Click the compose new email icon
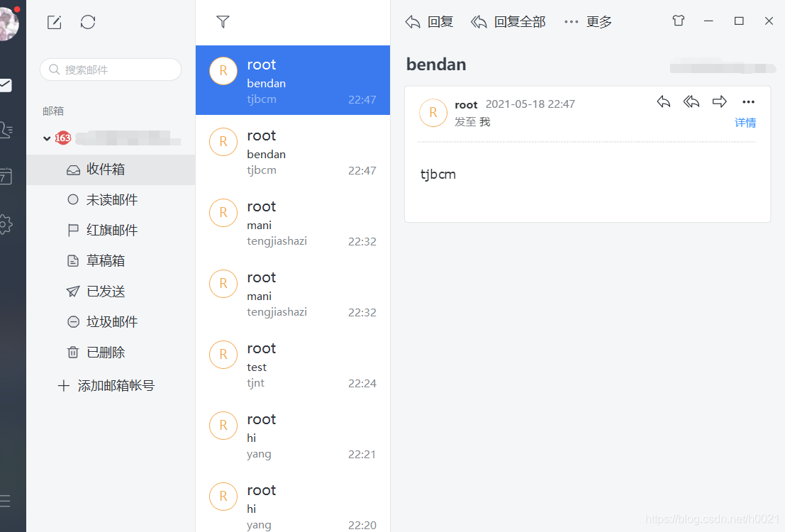785x532 pixels. pos(54,22)
